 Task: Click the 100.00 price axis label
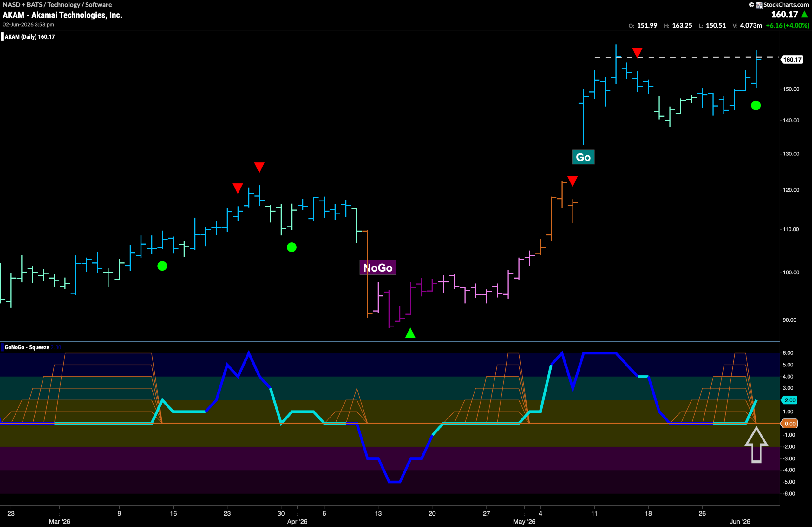click(791, 272)
